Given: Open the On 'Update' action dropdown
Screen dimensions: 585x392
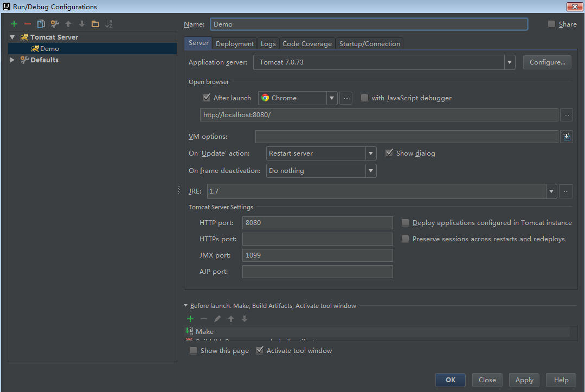Looking at the screenshot, I should click(x=371, y=153).
